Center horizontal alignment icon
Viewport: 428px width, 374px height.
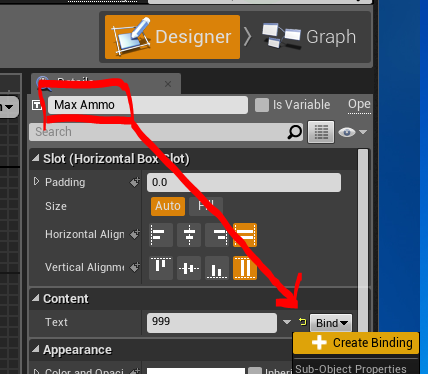189,235
